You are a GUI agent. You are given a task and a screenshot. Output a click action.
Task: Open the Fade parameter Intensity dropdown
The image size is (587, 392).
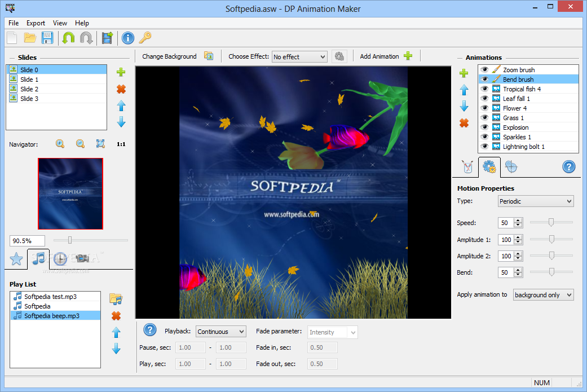coord(333,332)
